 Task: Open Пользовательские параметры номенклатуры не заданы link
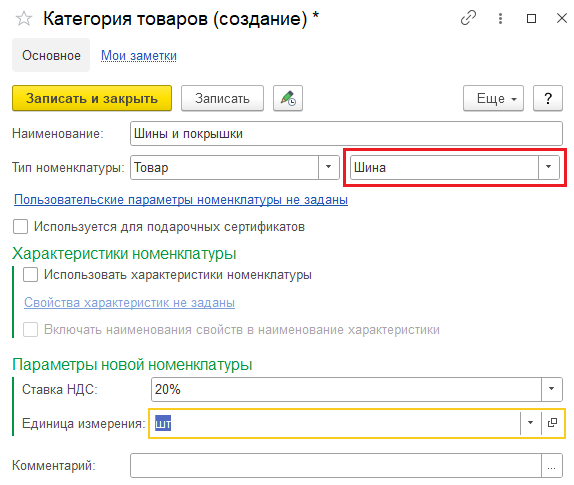(x=181, y=199)
